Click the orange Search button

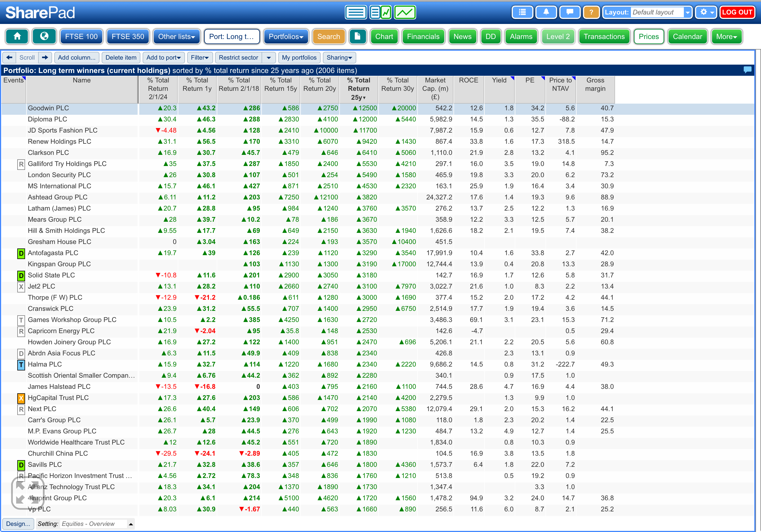coord(328,36)
